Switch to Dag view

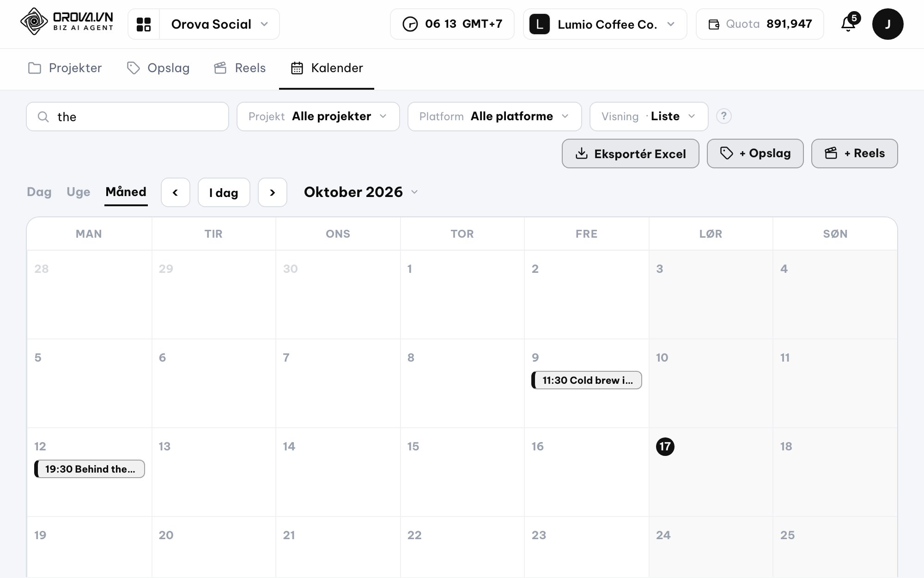39,192
